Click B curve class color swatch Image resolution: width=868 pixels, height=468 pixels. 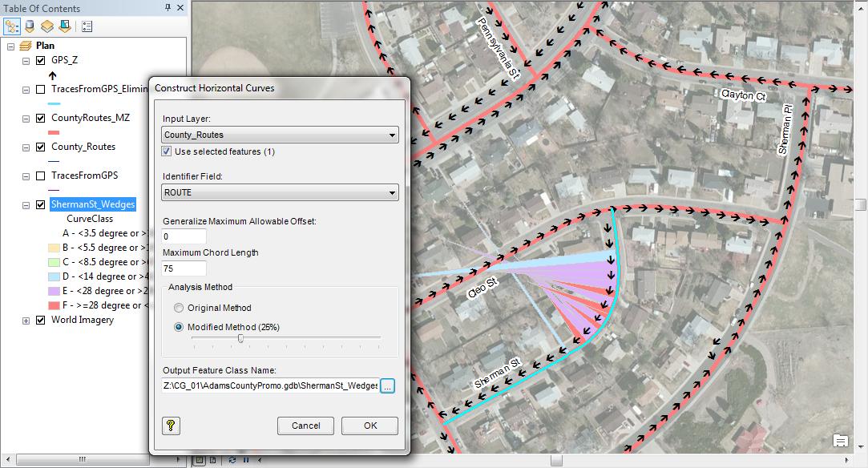pos(54,248)
